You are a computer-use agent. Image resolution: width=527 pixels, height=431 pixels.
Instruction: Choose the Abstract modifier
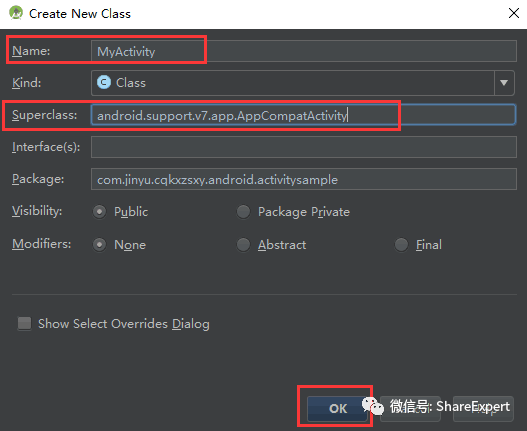coord(243,245)
